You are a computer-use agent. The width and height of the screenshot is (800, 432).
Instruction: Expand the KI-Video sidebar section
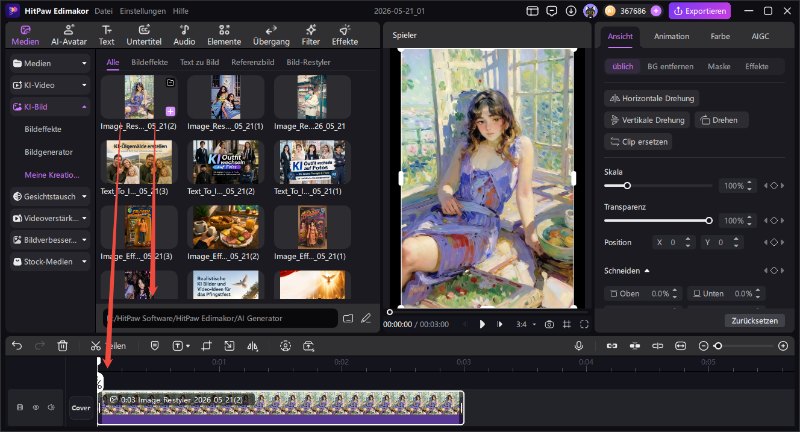click(50, 85)
